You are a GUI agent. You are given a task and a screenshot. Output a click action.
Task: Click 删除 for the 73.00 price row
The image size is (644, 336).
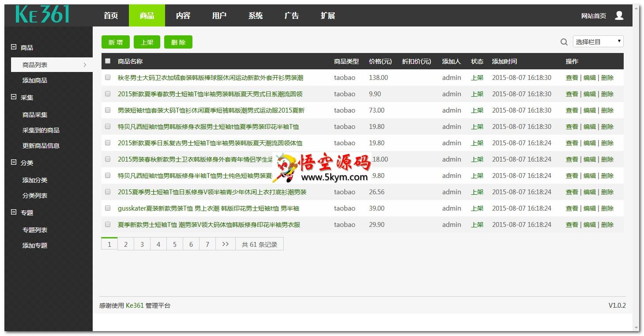(607, 110)
